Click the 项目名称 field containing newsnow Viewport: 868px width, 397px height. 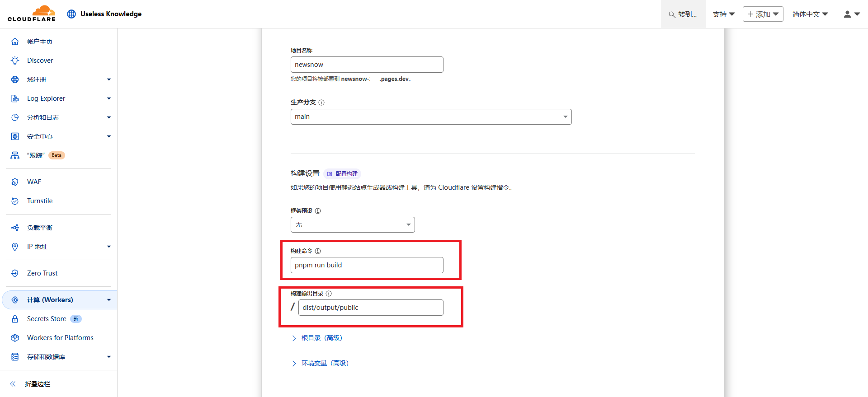(367, 65)
